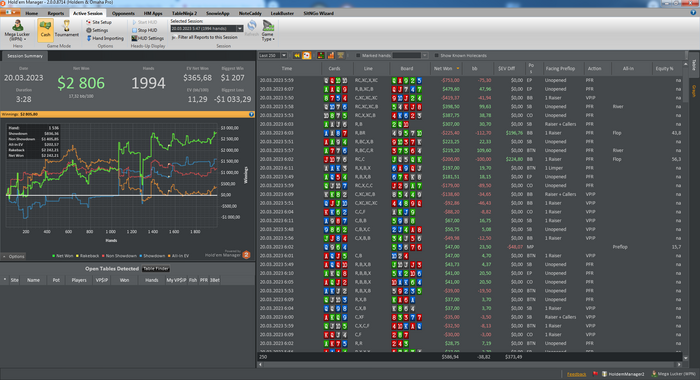Toggle Filter all Reports to this Session
This screenshot has width=700, height=380.
coord(205,38)
